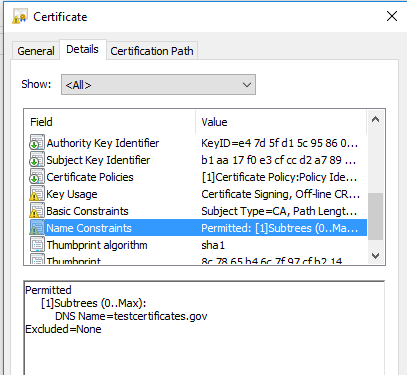This screenshot has height=381, width=407.
Task: Click the [1]Certificate Policy value
Action: pyautogui.click(x=279, y=177)
